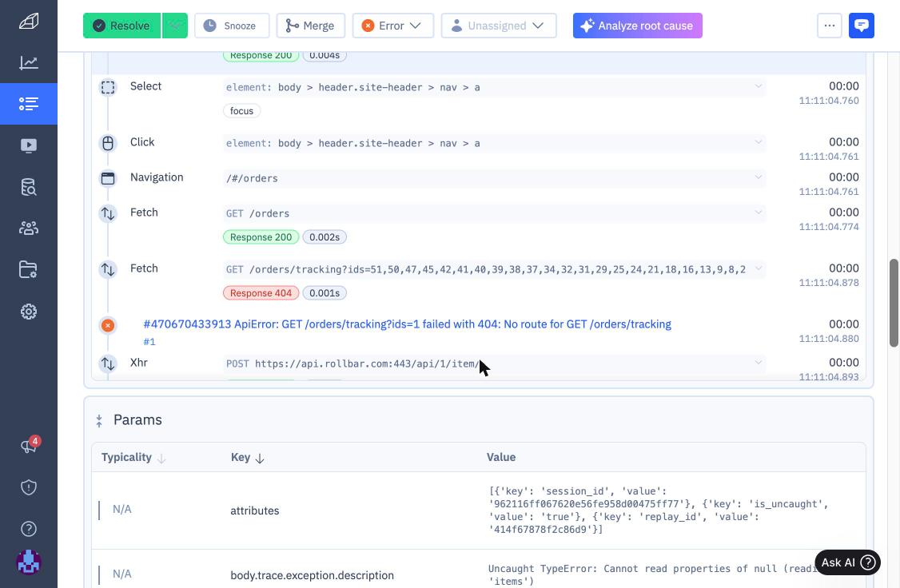Click the Select event dashed-square icon
Image resolution: width=900 pixels, height=588 pixels.
108,87
